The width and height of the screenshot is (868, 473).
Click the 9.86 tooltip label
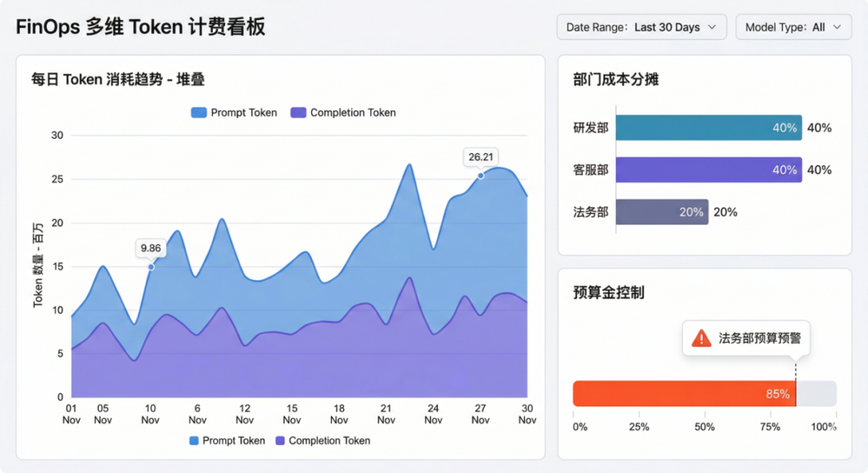pyautogui.click(x=150, y=248)
